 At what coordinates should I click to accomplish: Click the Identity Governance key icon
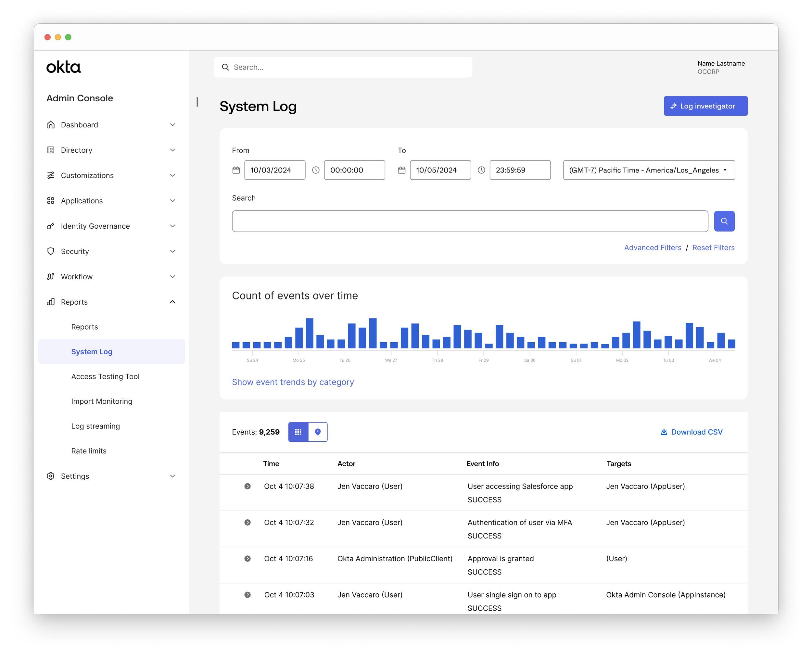50,226
